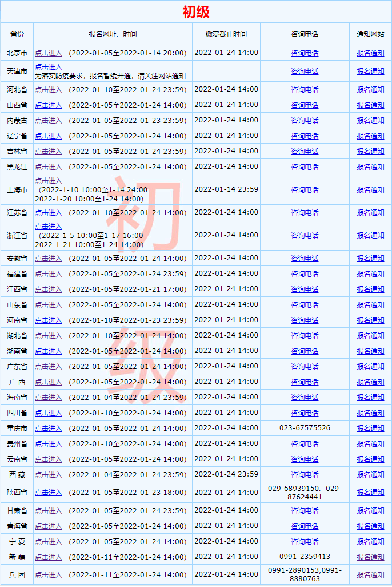Open 报名通知 link for 重庆市
The image size is (392, 587).
point(370,429)
